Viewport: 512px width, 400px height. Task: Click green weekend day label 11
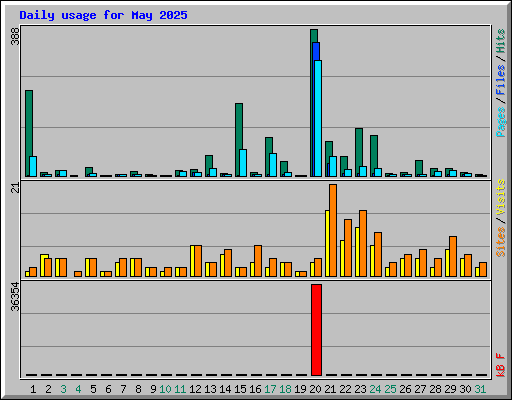180,389
